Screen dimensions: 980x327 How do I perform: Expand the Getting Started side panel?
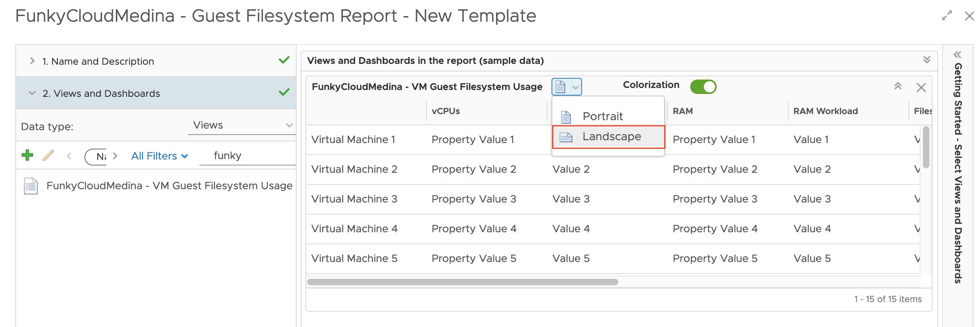tap(957, 55)
